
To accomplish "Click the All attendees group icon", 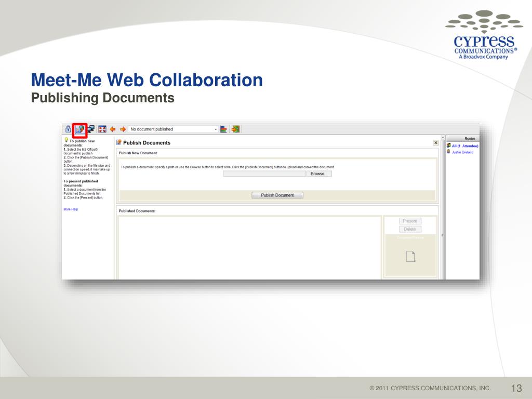I will [x=448, y=145].
